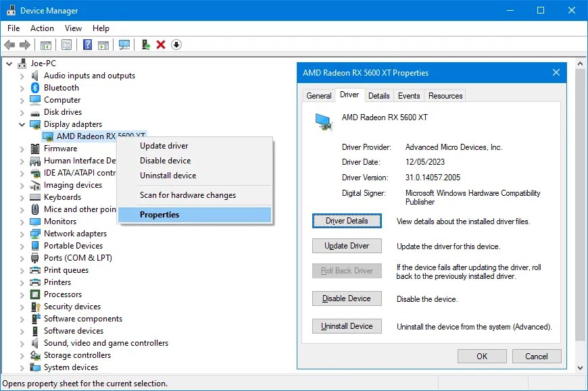Click the Processors category icon
This screenshot has width=588, height=391.
tap(35, 294)
